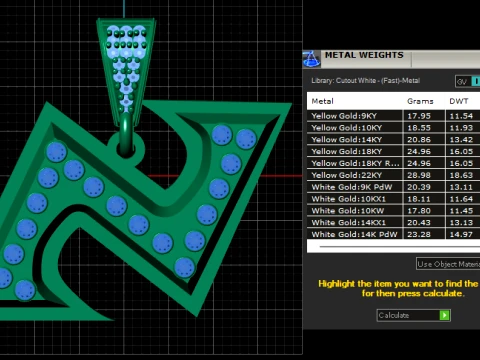Click the 17.80 grams value
Viewport: 480px width, 360px height.
click(x=419, y=211)
